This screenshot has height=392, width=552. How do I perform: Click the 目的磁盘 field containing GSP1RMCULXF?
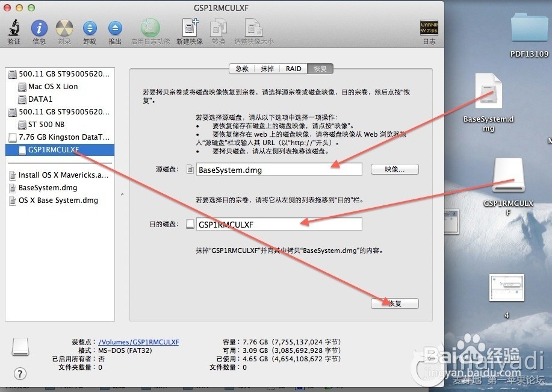tap(279, 225)
